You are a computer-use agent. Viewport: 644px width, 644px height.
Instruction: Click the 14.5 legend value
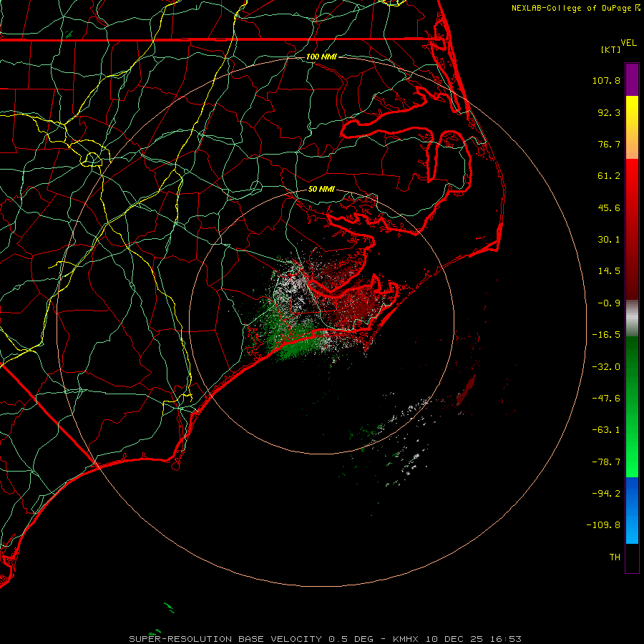click(x=609, y=271)
